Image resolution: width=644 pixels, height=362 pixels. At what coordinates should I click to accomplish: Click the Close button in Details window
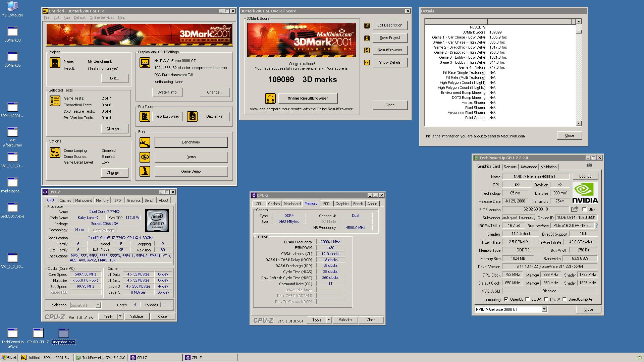click(x=569, y=135)
